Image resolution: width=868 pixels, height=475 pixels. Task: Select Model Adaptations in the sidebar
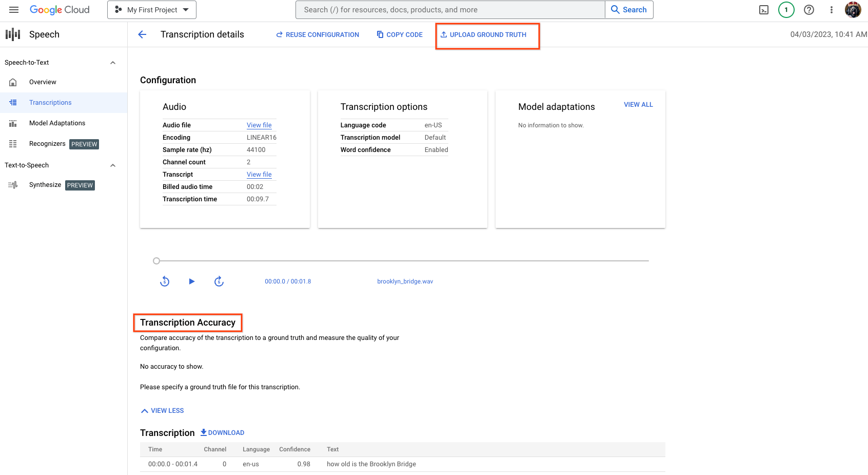coord(57,123)
